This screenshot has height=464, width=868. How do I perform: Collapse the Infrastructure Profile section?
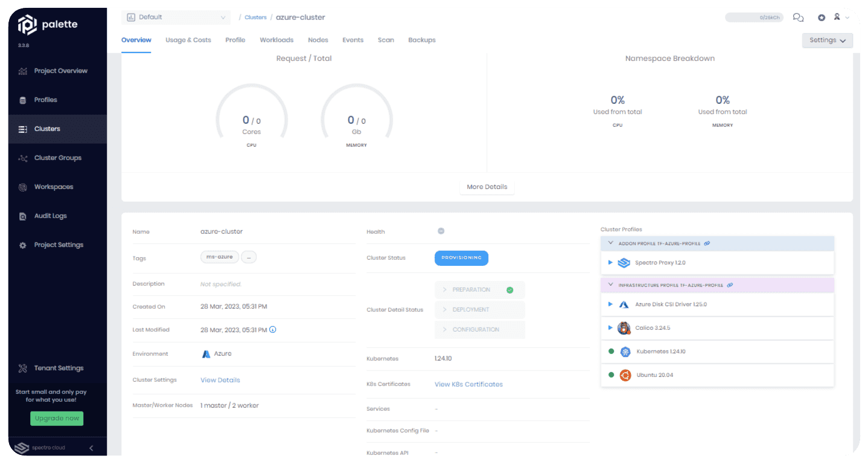[611, 285]
